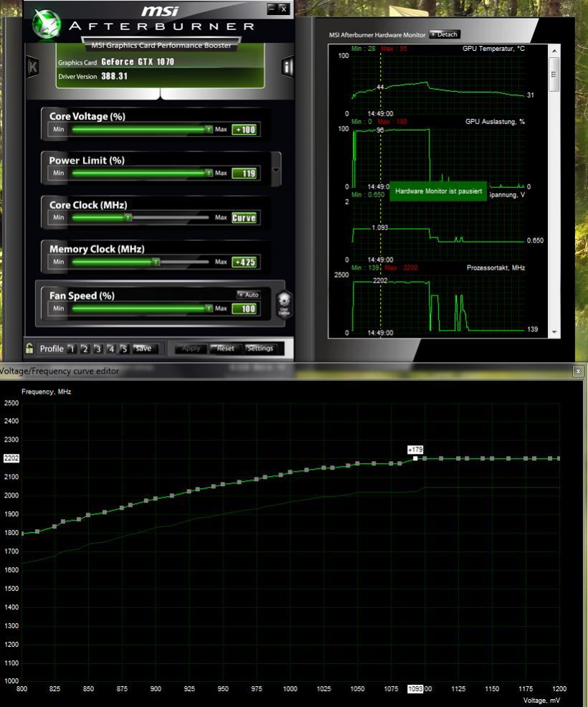Viewport: 588px width, 707px height.
Task: Click the 2202 frequency axis label
Action: (x=11, y=458)
